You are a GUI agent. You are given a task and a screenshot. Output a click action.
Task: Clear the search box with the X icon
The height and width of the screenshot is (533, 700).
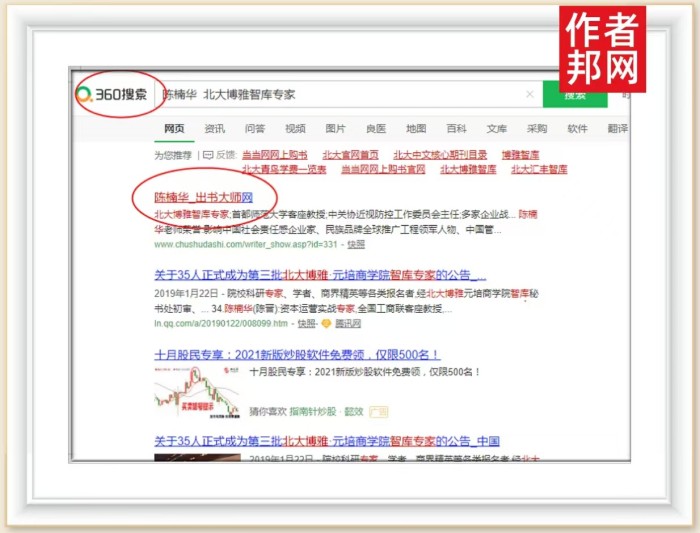pos(530,95)
